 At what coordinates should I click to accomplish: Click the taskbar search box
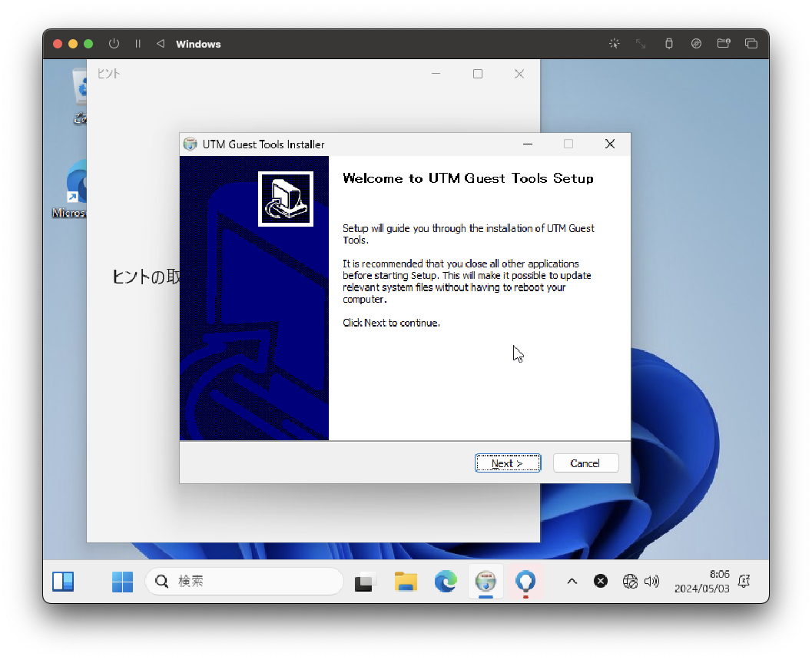[x=244, y=582]
